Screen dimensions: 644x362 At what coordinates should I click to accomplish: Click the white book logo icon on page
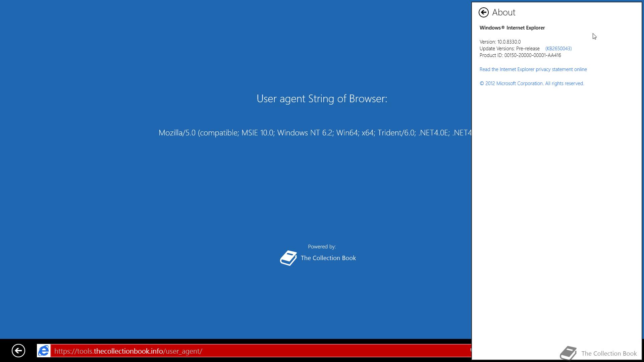(288, 258)
